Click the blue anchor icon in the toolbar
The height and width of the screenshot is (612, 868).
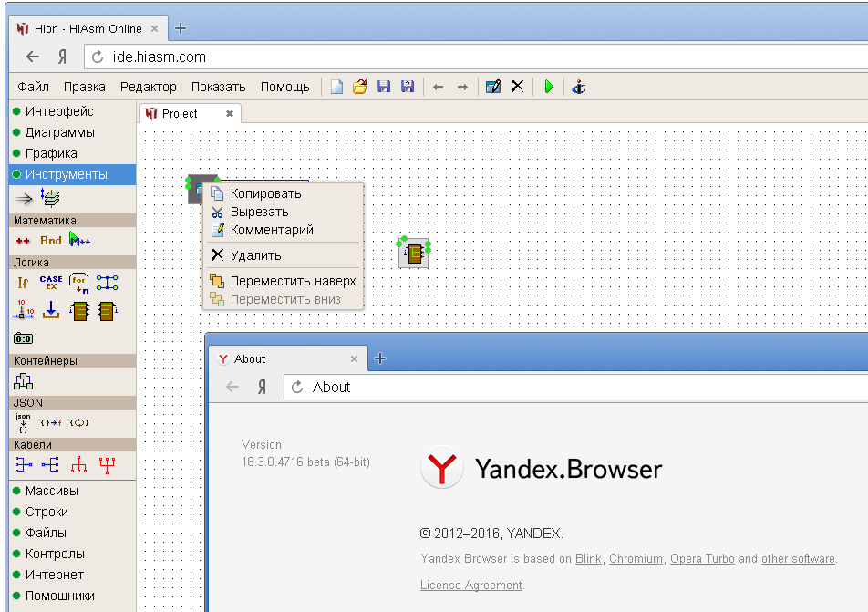tap(578, 87)
